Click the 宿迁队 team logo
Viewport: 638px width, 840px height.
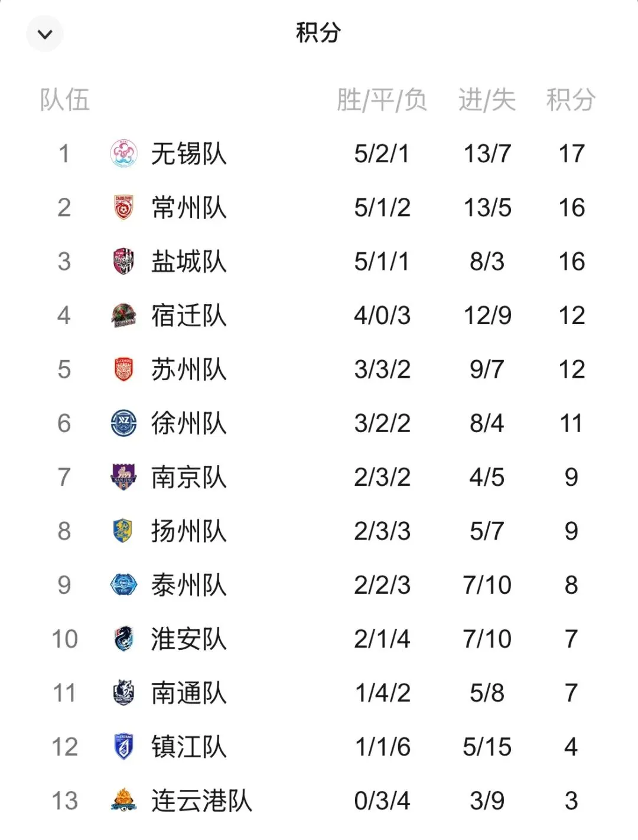point(123,315)
